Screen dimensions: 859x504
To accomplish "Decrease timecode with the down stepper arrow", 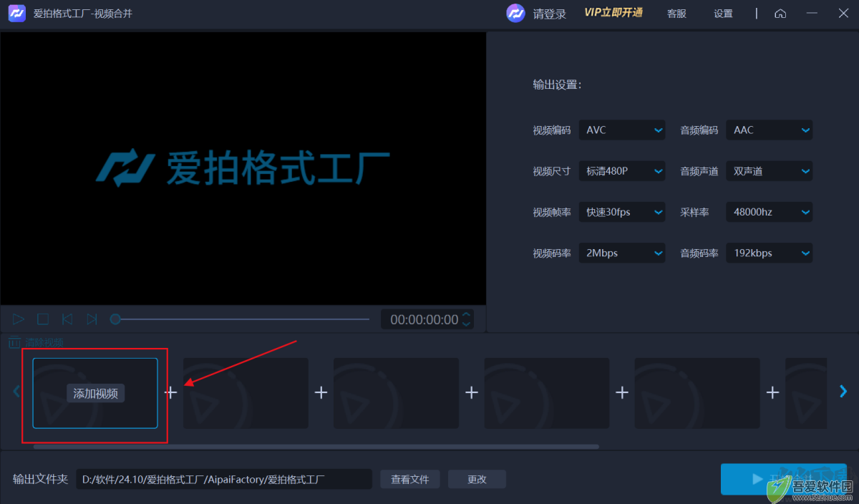I will [x=467, y=324].
